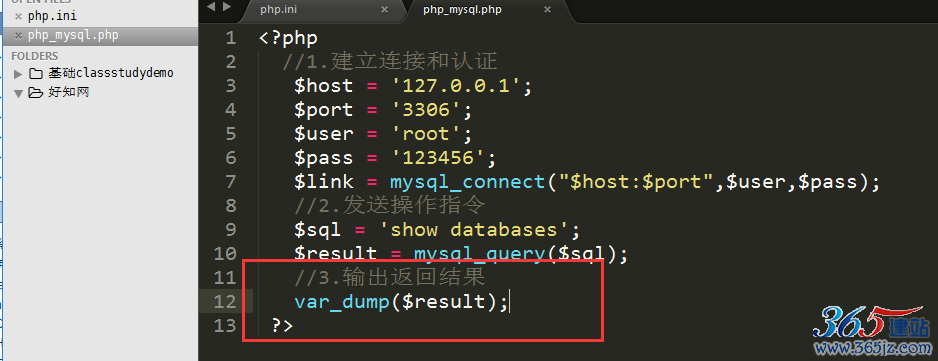Screen dimensions: 938x361
Task: Select php_mysql.php in the sidebar list
Action: (73, 35)
